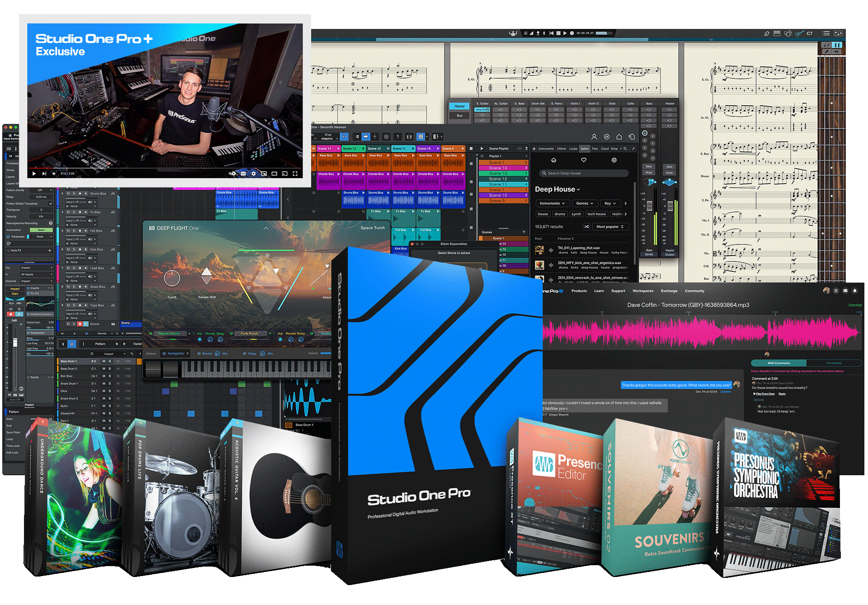Open the In All Inputs dropdown

(37, 274)
